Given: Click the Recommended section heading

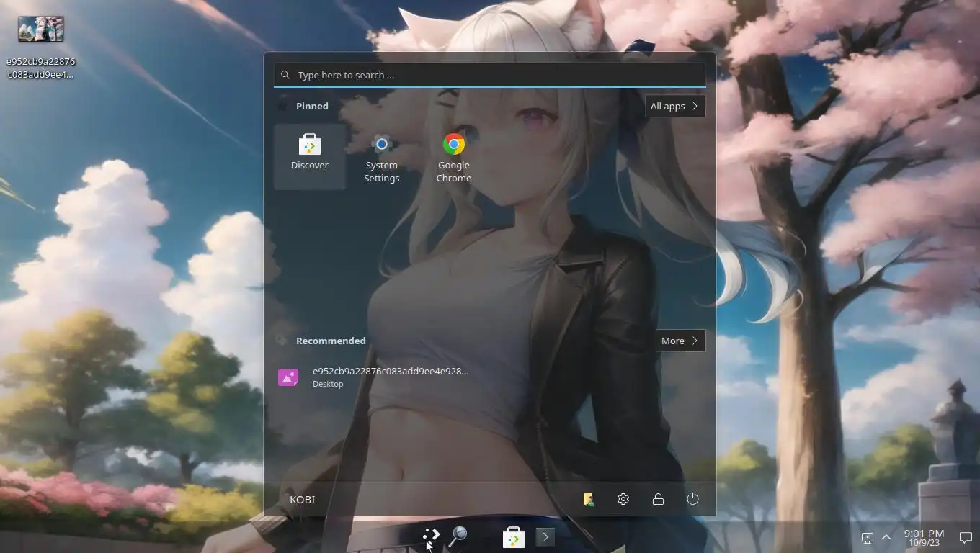Looking at the screenshot, I should pos(331,341).
